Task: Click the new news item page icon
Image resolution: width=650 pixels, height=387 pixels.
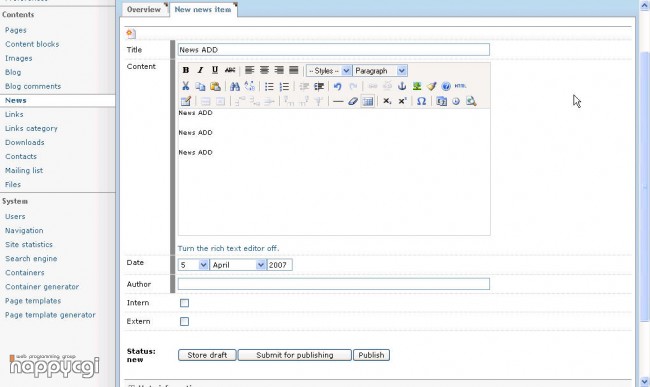Action: click(131, 34)
